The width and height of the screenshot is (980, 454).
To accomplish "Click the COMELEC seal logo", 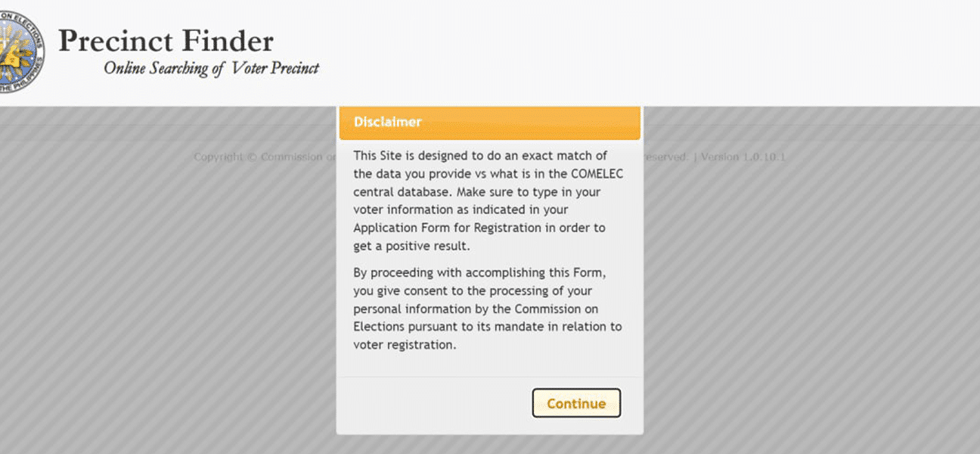I will [x=21, y=54].
